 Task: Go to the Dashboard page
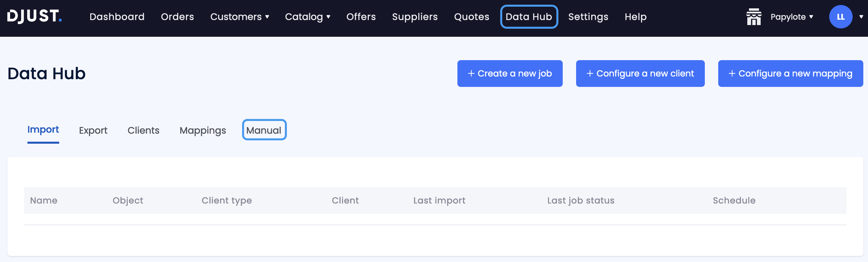tap(117, 17)
